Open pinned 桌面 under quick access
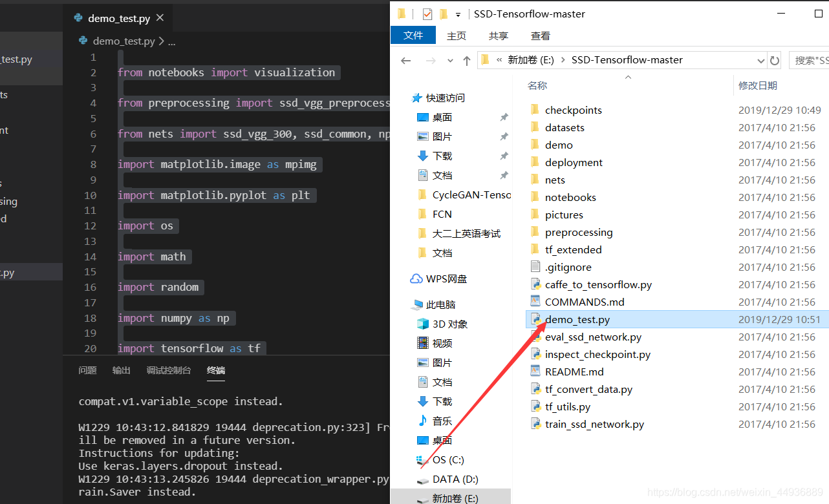Viewport: 829px width, 504px height. point(442,117)
